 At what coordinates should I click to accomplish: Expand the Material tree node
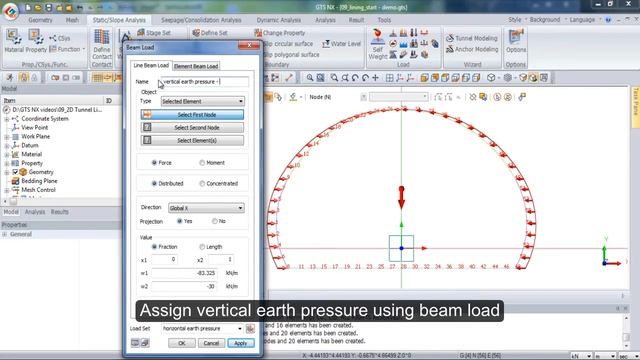click(x=6, y=155)
